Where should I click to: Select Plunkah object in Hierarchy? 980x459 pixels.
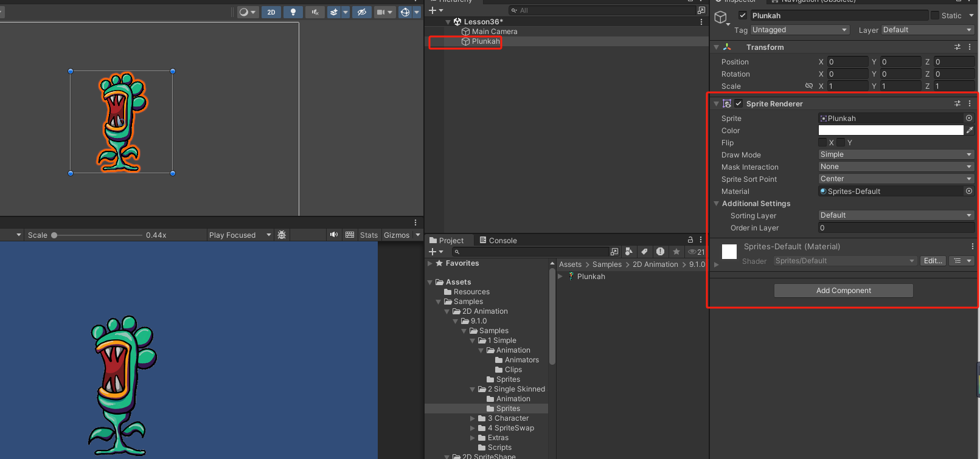pyautogui.click(x=485, y=41)
